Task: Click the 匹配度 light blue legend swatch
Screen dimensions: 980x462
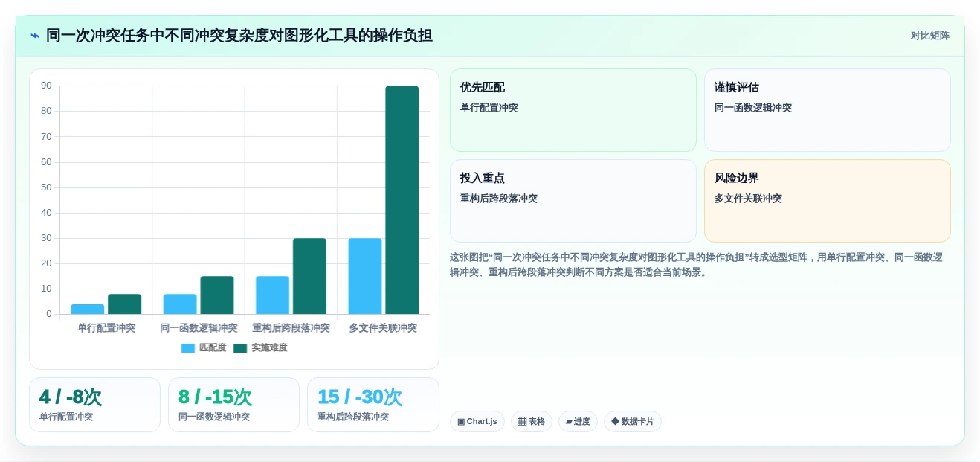Action: pyautogui.click(x=188, y=347)
